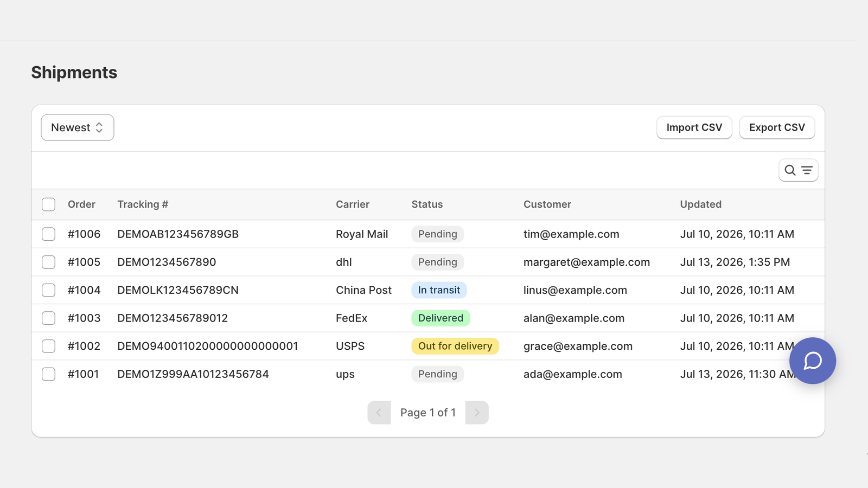This screenshot has width=868, height=488.
Task: Click customer tim@example.com
Action: pos(571,234)
